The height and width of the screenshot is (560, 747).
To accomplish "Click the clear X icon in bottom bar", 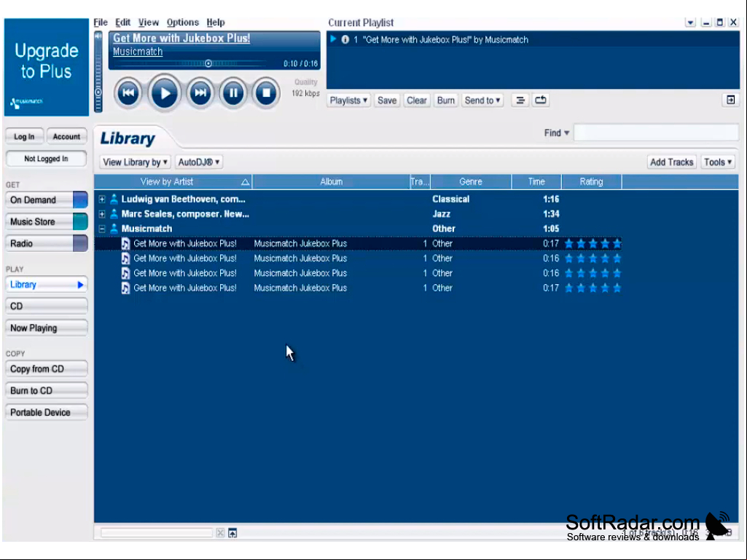I will pyautogui.click(x=220, y=533).
